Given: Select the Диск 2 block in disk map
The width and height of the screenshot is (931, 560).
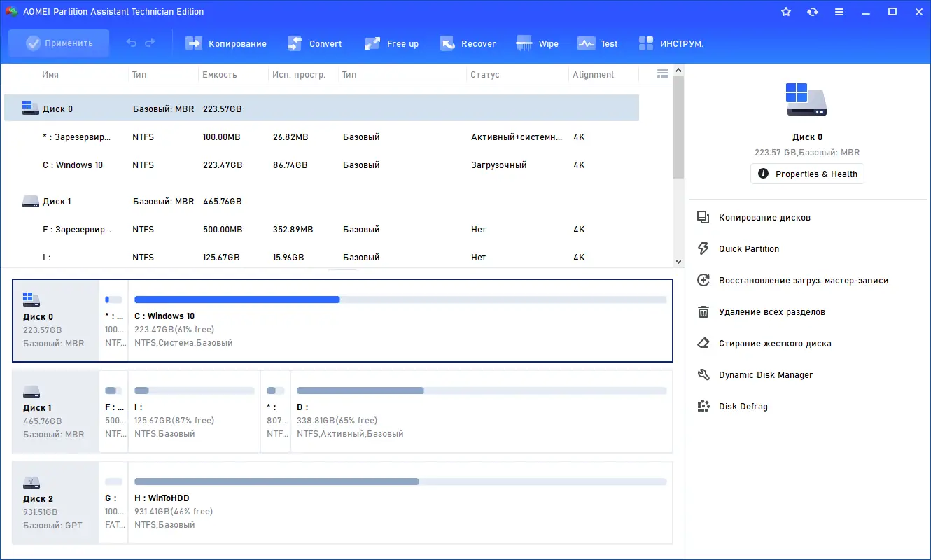Looking at the screenshot, I should [x=56, y=503].
